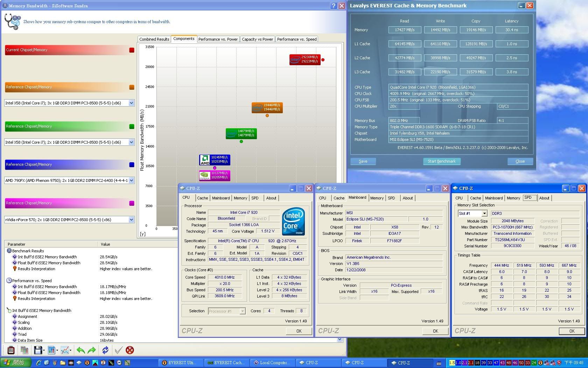Click the green back arrow icon

[80, 350]
